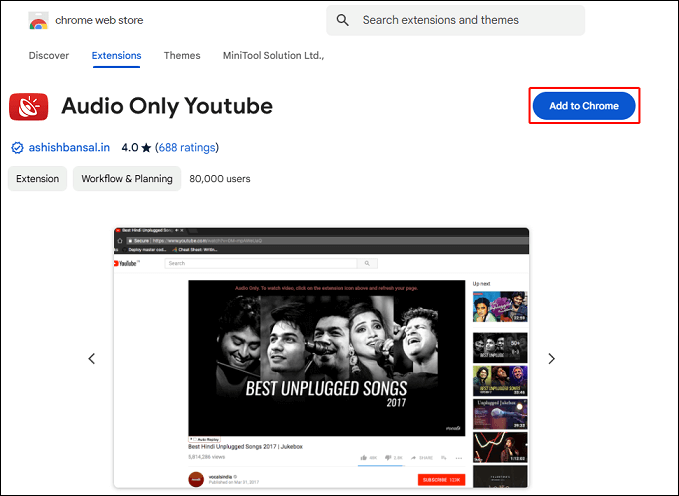Open the ashishbansal.in publisher link

(x=69, y=148)
